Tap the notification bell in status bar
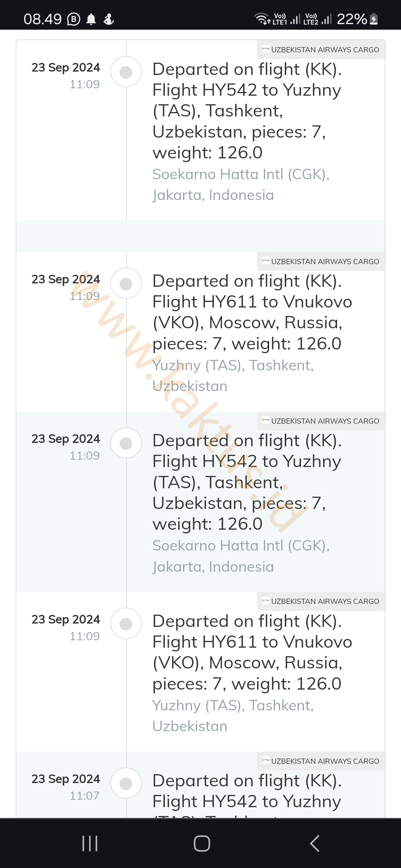This screenshot has height=868, width=401. (91, 19)
